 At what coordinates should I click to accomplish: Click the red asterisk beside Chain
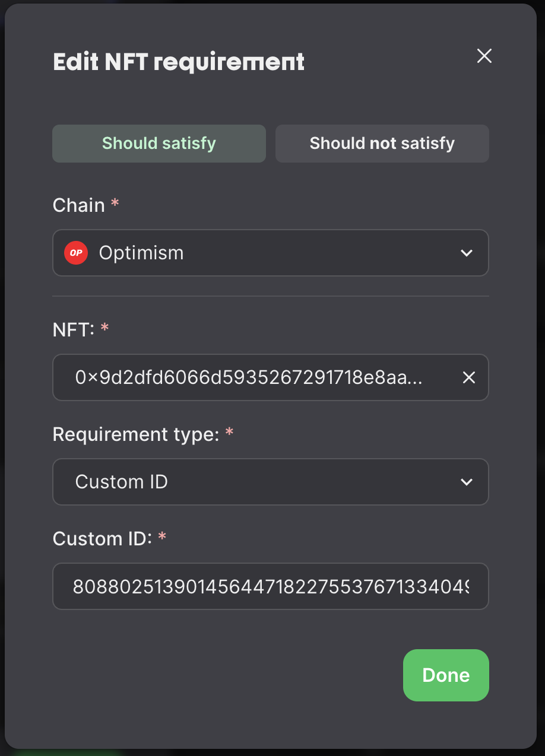[115, 203]
